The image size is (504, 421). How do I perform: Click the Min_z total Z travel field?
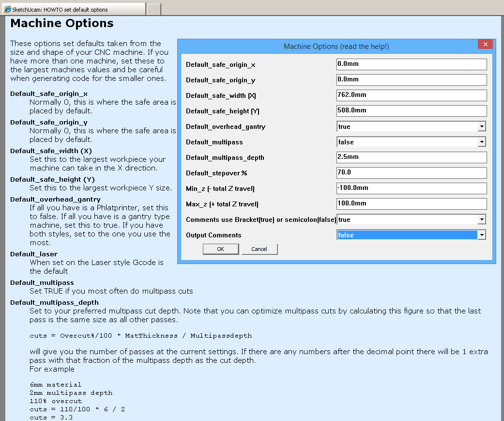411,188
